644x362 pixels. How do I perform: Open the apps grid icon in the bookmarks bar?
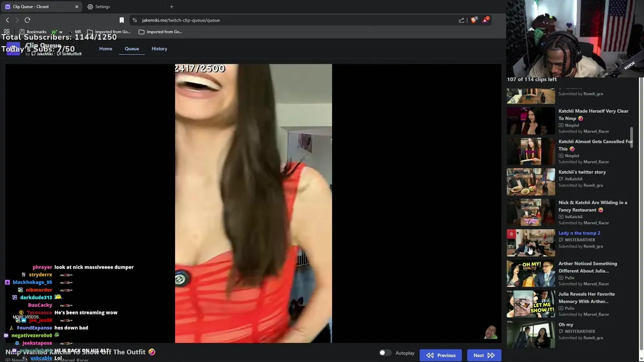tap(7, 32)
